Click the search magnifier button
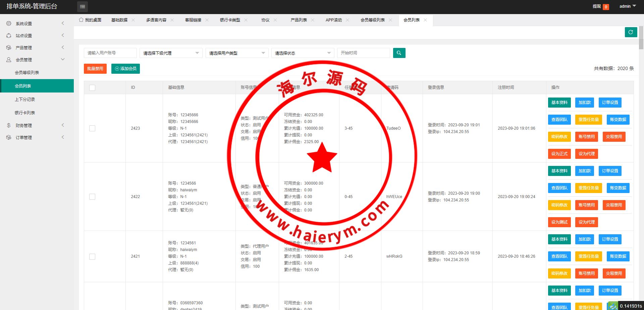 click(399, 53)
